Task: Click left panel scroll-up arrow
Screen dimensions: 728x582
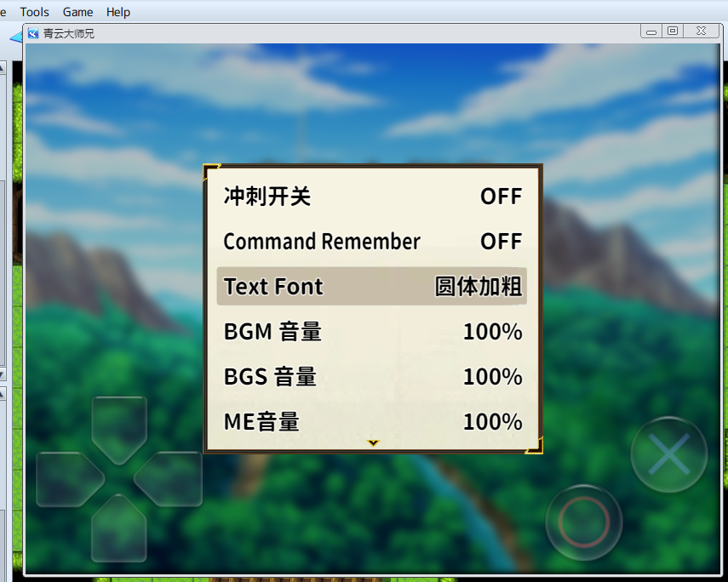Action: pyautogui.click(x=3, y=69)
